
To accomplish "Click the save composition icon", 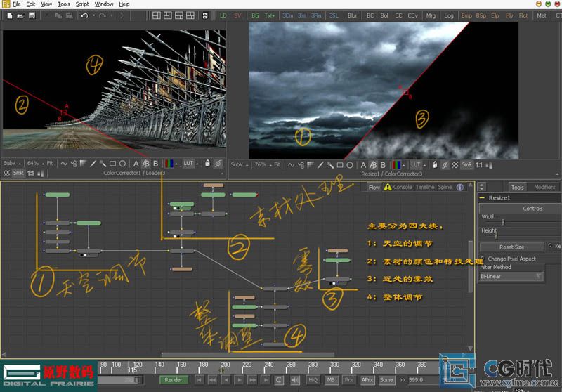I will 32,15.
